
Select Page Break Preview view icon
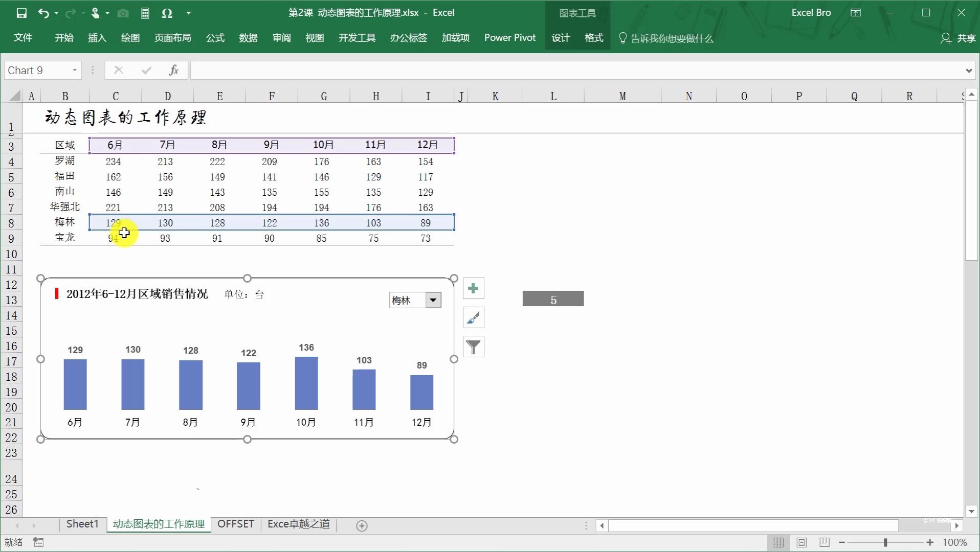(x=823, y=542)
